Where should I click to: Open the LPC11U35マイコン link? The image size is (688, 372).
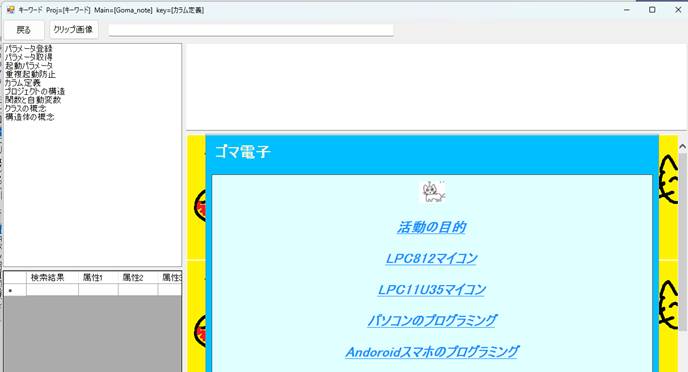click(x=432, y=290)
